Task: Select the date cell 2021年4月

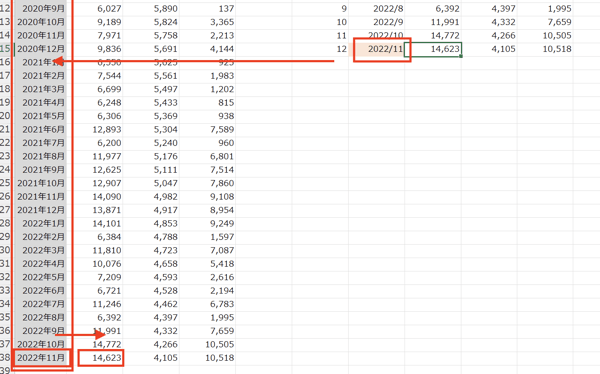Action: click(41, 102)
